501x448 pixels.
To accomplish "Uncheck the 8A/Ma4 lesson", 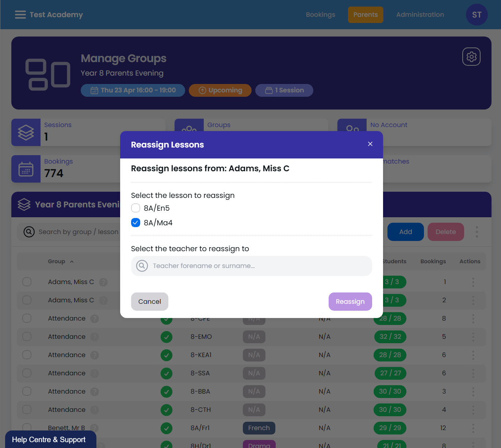I will (135, 222).
